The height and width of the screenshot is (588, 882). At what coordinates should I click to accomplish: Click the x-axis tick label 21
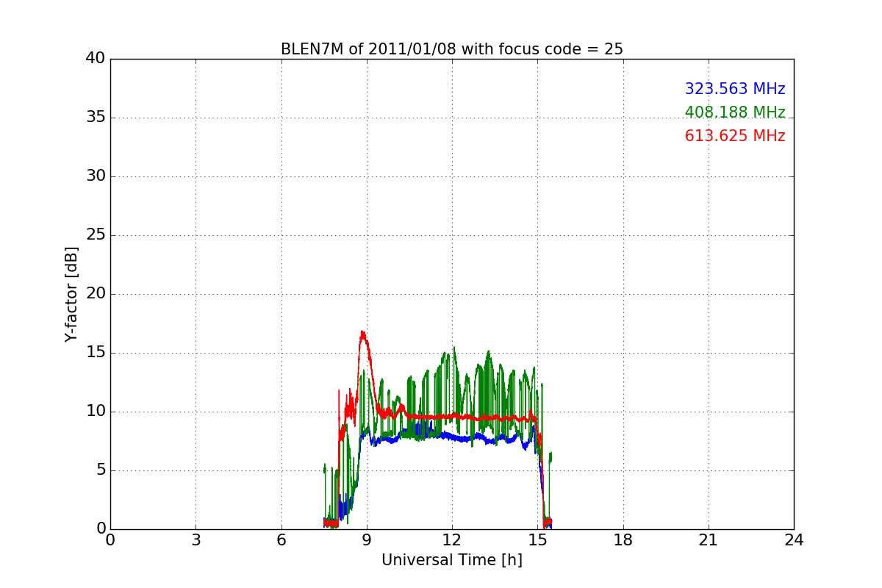708,540
